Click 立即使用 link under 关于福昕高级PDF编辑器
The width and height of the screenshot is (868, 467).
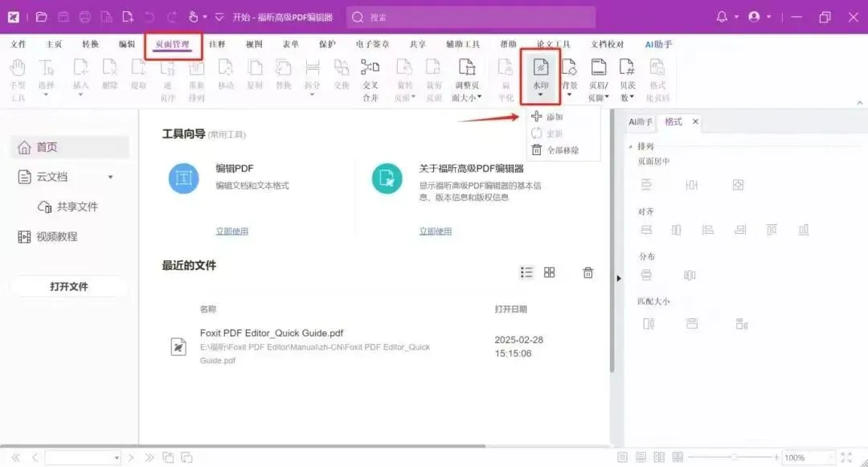(x=435, y=231)
